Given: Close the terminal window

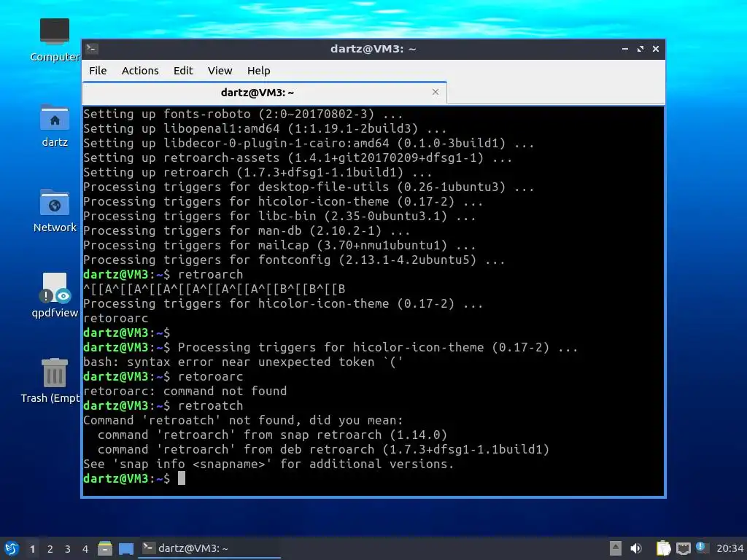Looking at the screenshot, I should click(656, 49).
